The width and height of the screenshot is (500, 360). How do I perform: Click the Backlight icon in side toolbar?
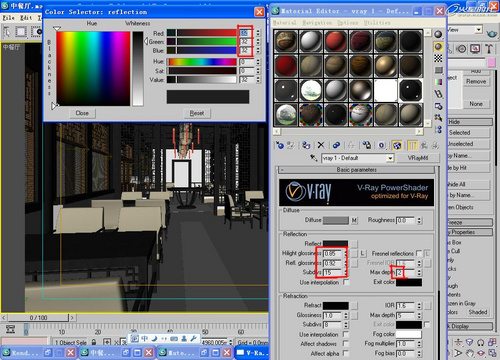tap(438, 46)
